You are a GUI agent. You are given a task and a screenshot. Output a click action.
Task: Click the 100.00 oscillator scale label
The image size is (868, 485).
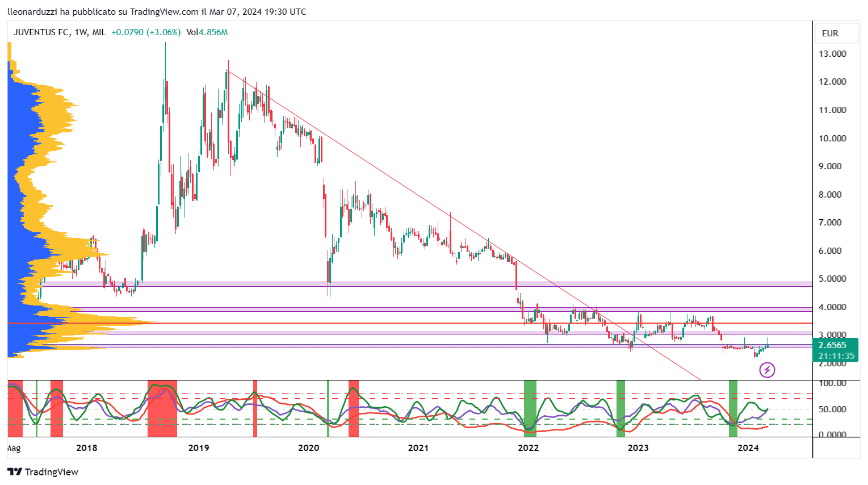tap(833, 383)
